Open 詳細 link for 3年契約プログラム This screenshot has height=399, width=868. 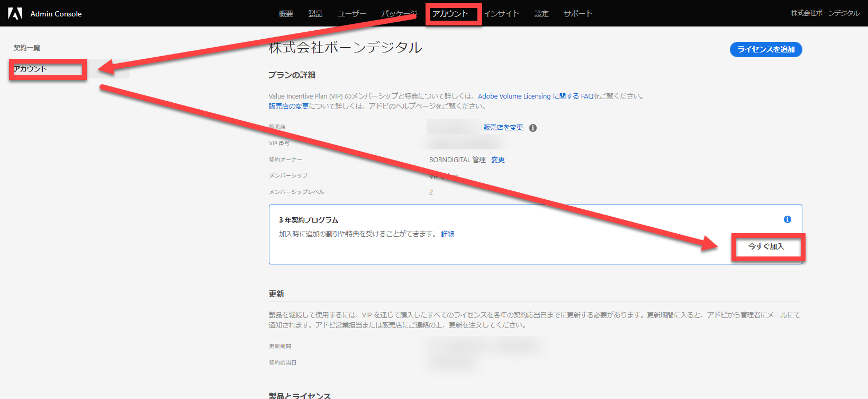[x=448, y=234]
